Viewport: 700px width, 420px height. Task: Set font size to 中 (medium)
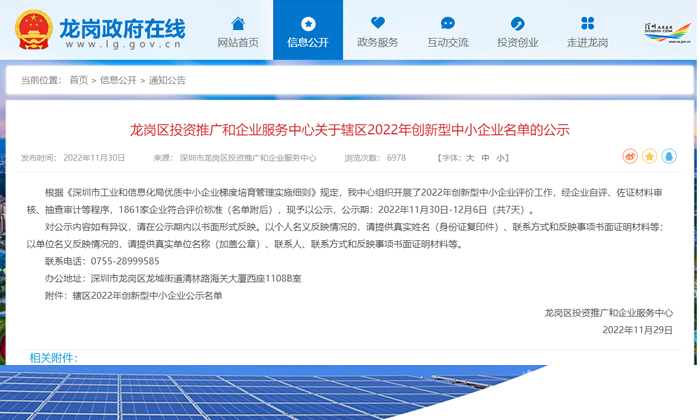486,158
